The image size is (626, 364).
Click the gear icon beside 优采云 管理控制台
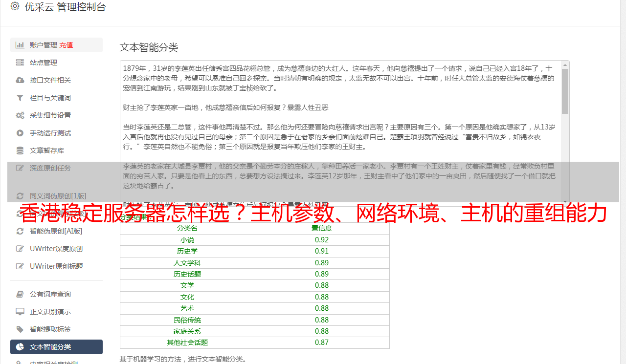click(x=15, y=6)
